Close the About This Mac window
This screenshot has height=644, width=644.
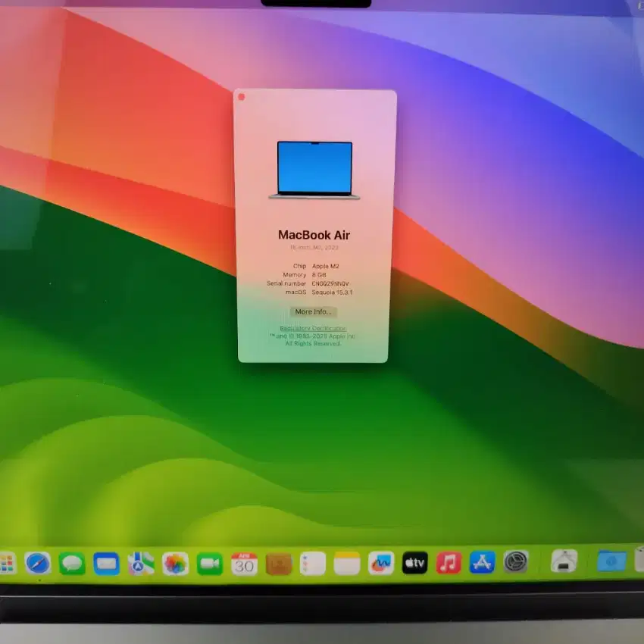pos(242,97)
